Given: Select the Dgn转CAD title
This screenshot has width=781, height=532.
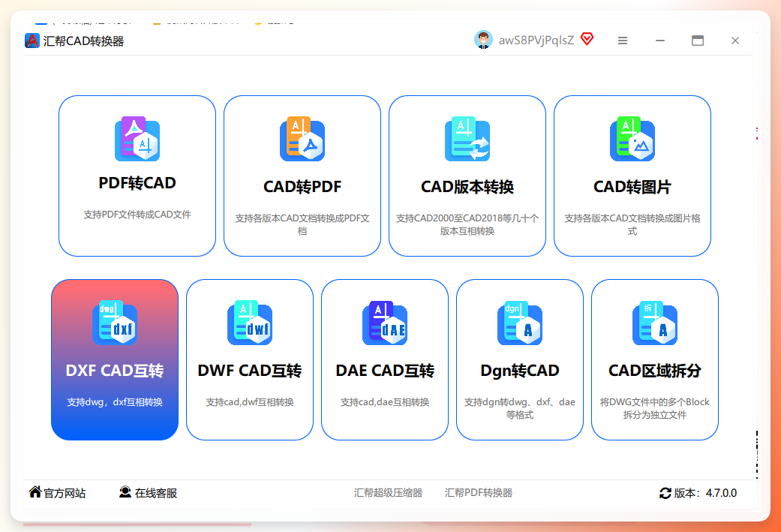Looking at the screenshot, I should (x=519, y=371).
